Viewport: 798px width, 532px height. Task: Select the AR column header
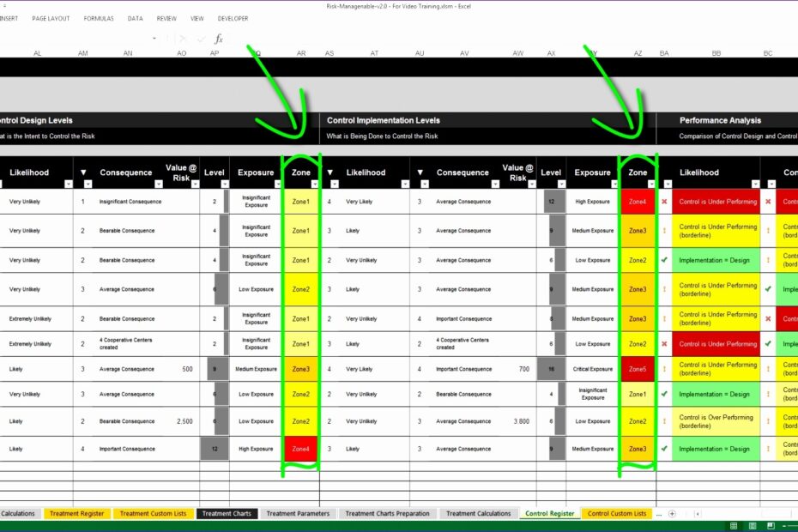(x=301, y=52)
